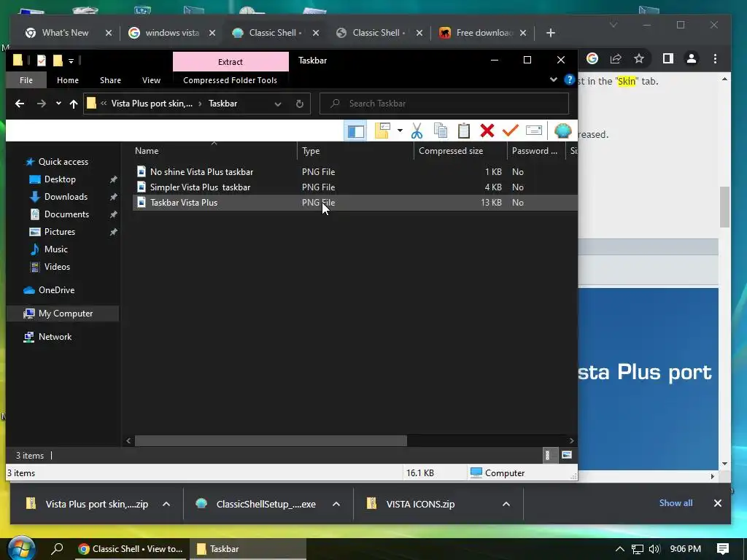The image size is (747, 560).
Task: Open Pictures in navigation pane
Action: pos(59,232)
